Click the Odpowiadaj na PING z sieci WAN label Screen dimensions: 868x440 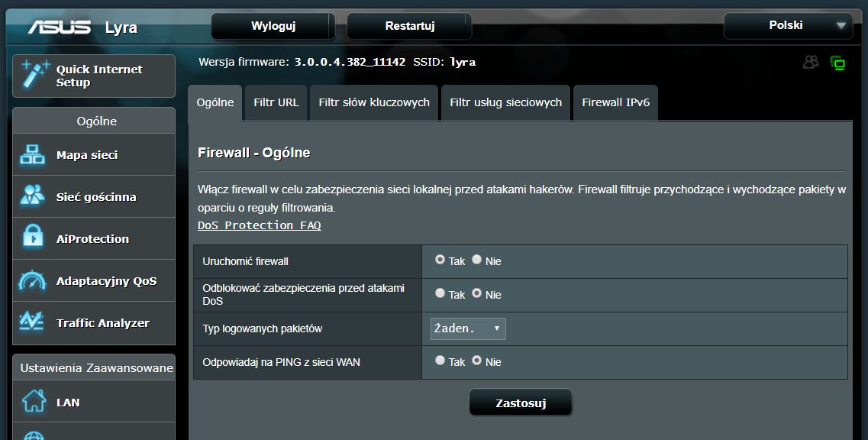click(281, 362)
